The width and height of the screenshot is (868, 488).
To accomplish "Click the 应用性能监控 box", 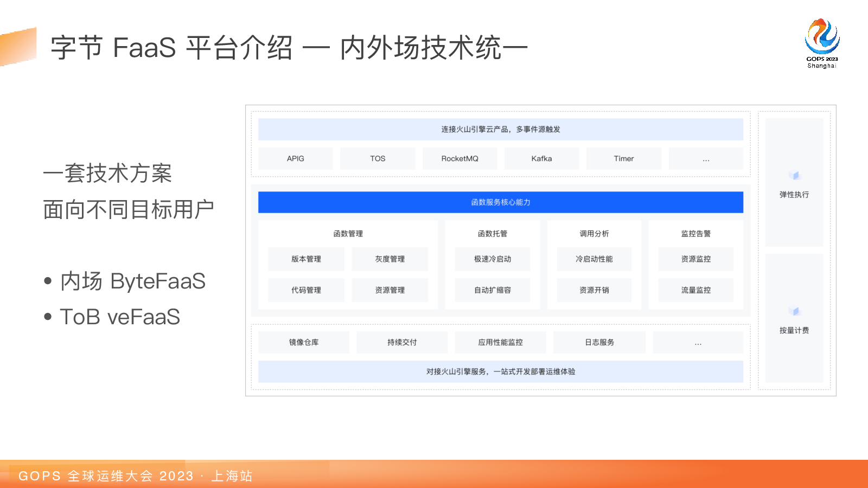I will (x=500, y=342).
